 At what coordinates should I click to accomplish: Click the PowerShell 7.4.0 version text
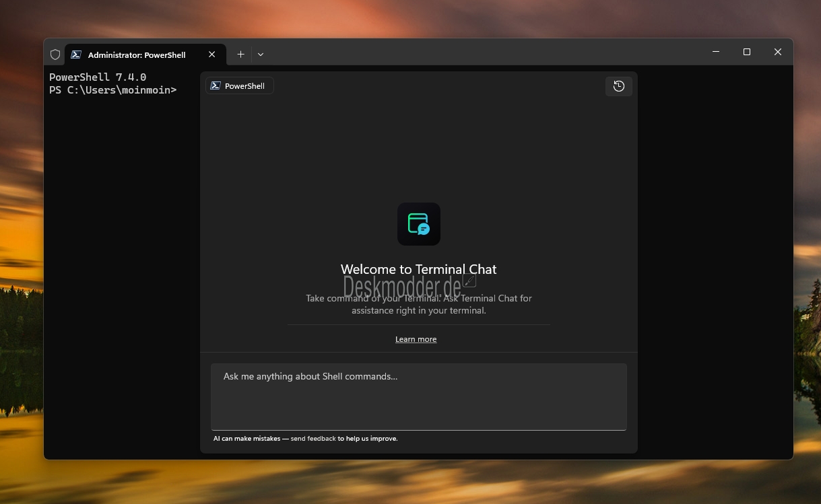pyautogui.click(x=98, y=77)
